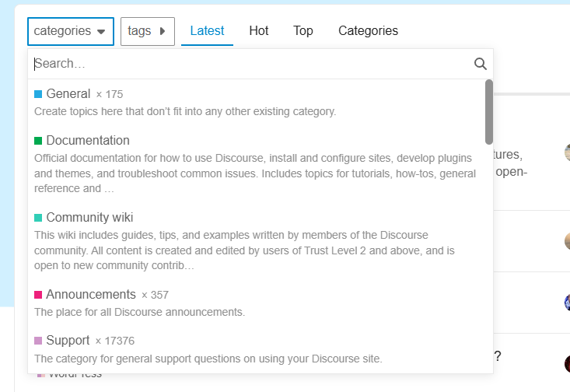Choose the Community wiki category

(260, 241)
